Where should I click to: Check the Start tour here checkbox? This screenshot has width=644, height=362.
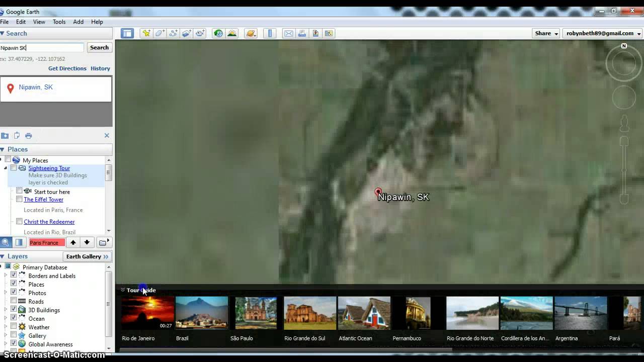pos(19,191)
